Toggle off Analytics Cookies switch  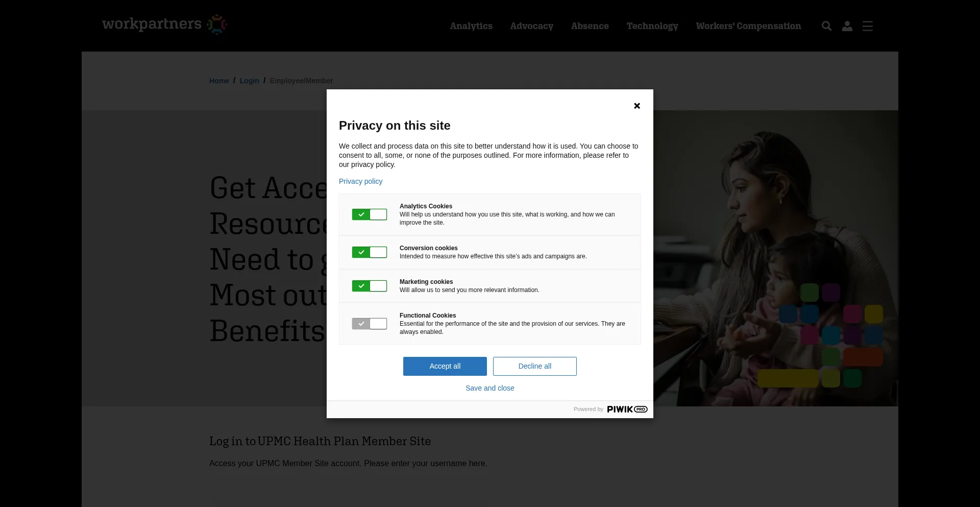[369, 214]
